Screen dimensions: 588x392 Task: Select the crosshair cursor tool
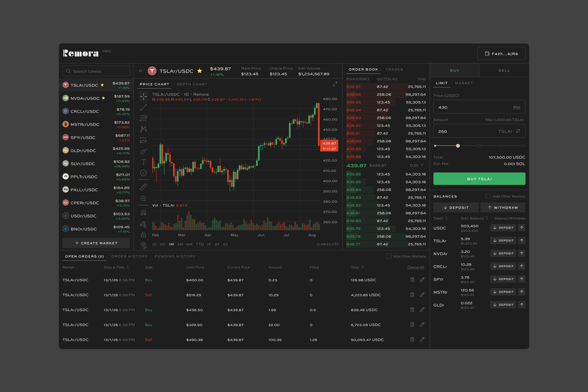point(143,96)
